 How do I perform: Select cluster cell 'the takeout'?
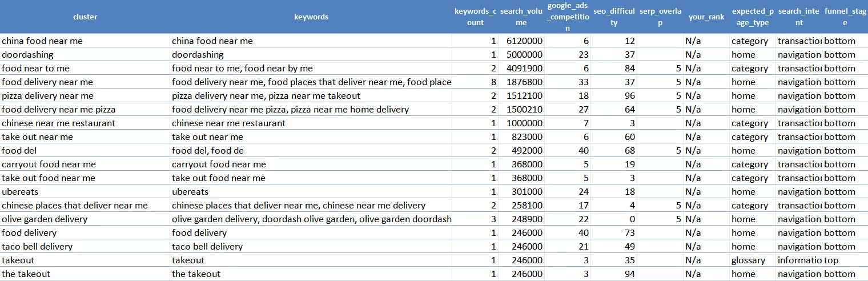pos(85,274)
